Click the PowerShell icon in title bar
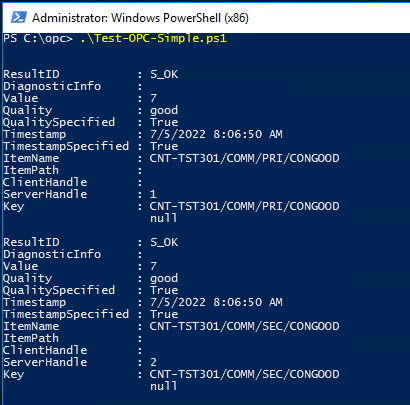Screen dimensions: 410x405 (19, 17)
